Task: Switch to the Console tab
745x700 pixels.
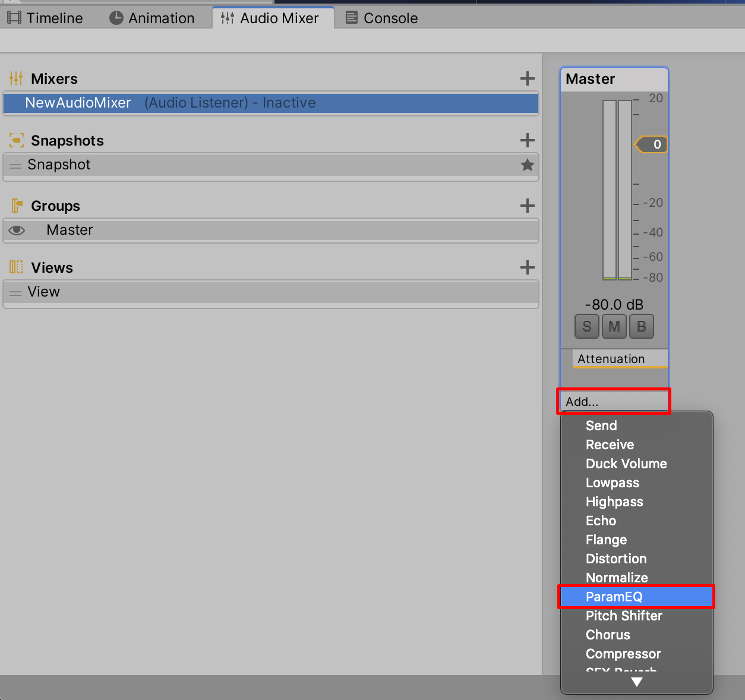Action: point(382,18)
